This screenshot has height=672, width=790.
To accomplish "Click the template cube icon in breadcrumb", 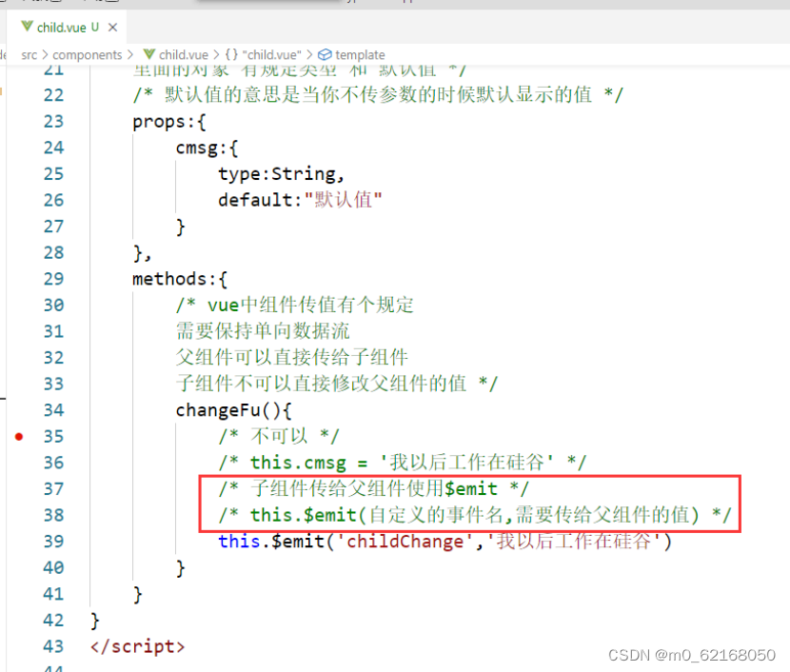I will coord(325,54).
